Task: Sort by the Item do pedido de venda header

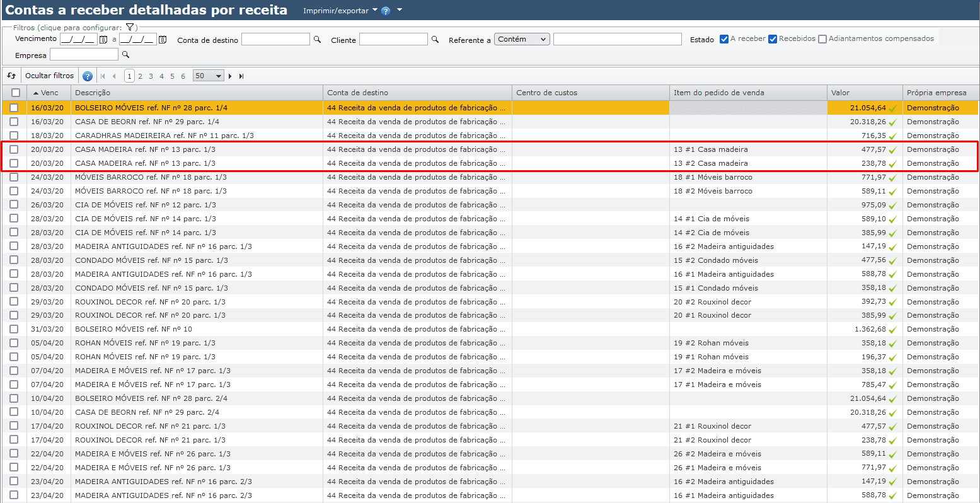Action: tap(748, 93)
